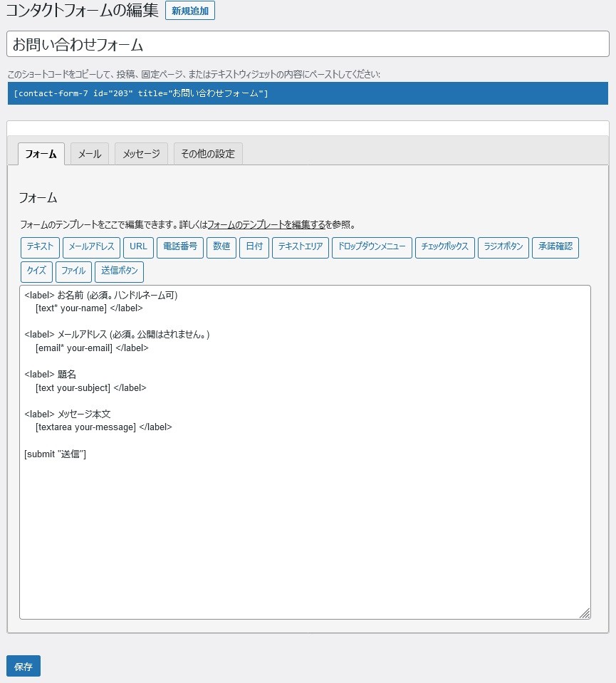The height and width of the screenshot is (683, 616).
Task: Open the メッセージ tab
Action: [141, 154]
